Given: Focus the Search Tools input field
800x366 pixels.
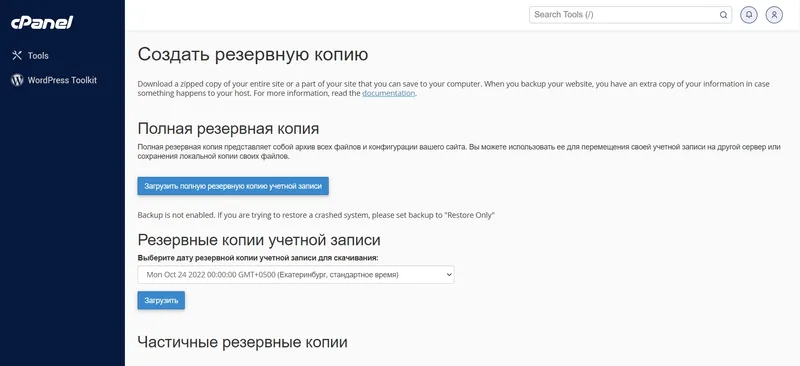Looking at the screenshot, I should coord(630,15).
